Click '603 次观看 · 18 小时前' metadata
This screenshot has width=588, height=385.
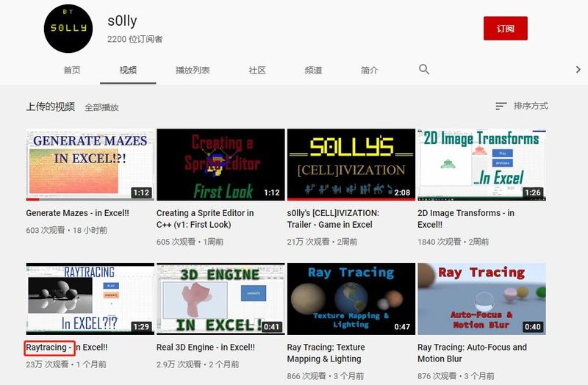[67, 230]
